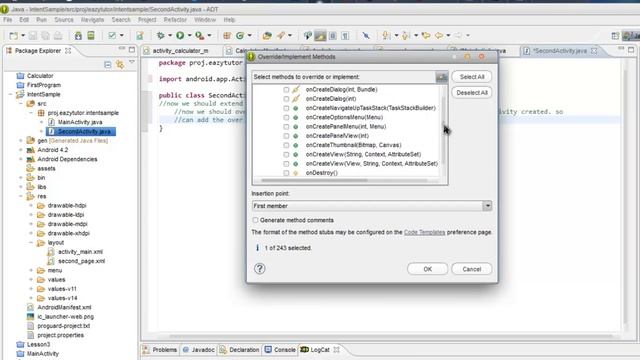The image size is (640, 360).
Task: Check onCreateNavigateUpTaskStack checkbox
Action: (286, 108)
